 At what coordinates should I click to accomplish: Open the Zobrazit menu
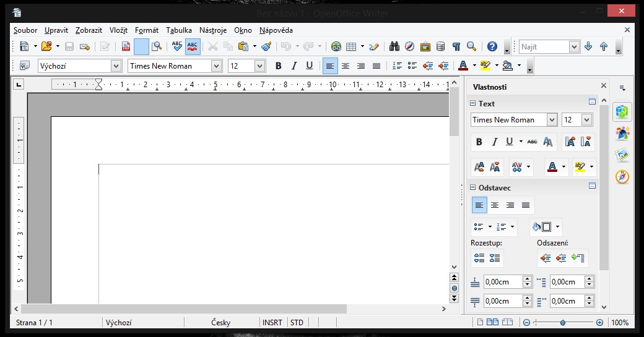[x=89, y=30]
